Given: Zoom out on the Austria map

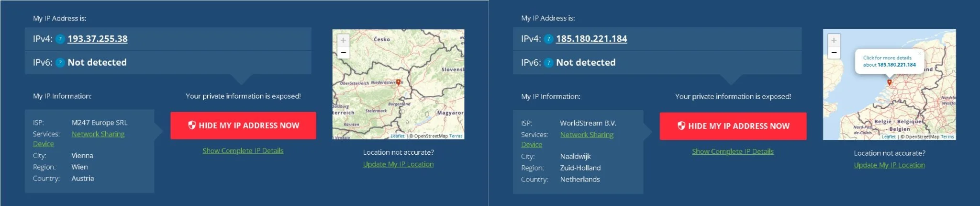Looking at the screenshot, I should tap(343, 52).
